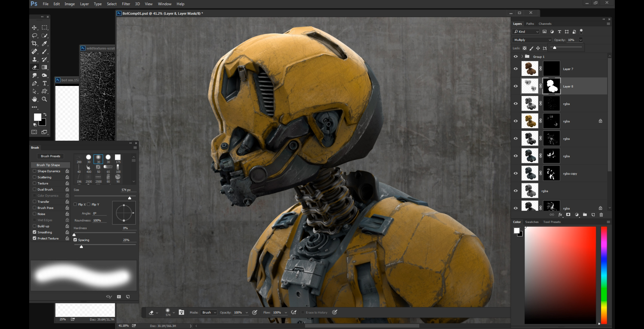Select the Eyedropper tool
This screenshot has height=329, width=644.
tap(44, 43)
